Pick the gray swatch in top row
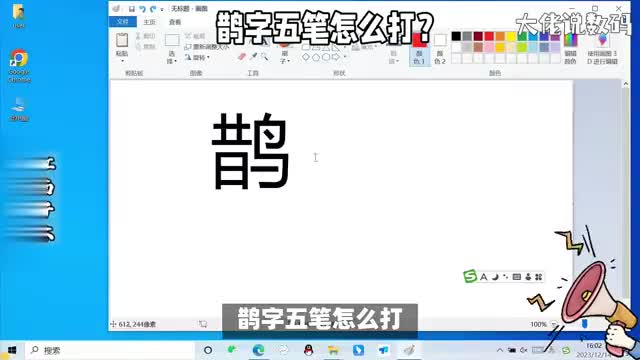 (467, 36)
